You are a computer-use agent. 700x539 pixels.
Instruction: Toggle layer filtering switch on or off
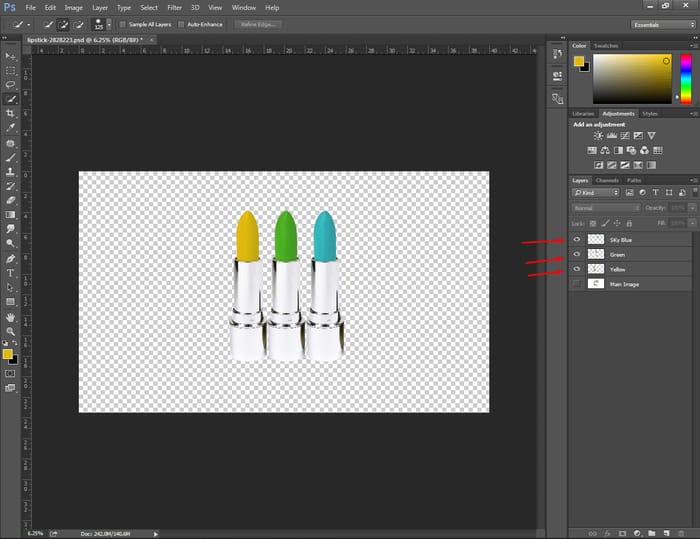point(695,192)
